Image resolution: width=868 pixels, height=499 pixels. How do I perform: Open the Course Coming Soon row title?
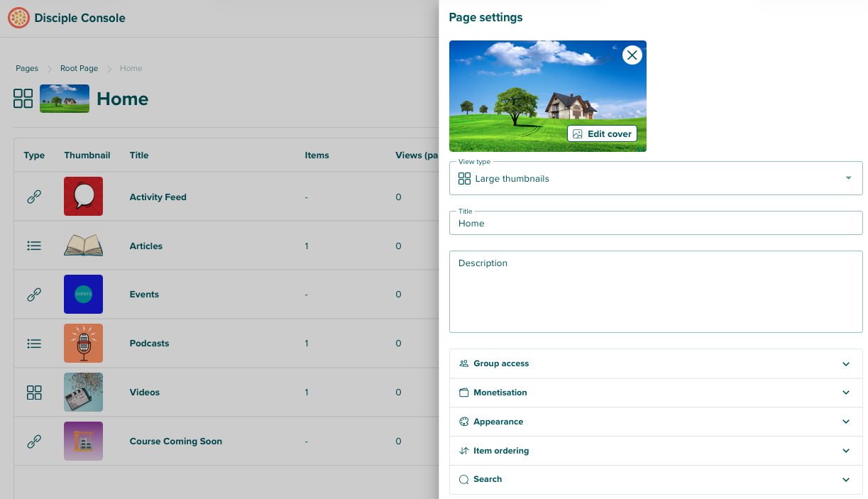pyautogui.click(x=175, y=442)
